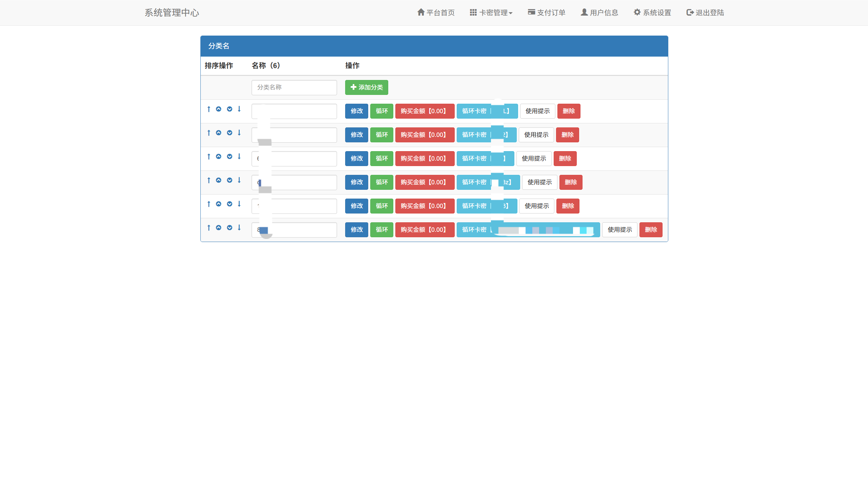The width and height of the screenshot is (868, 488).
Task: Click 使用提示 in the row whose 循环卡密 ends L】
Action: (538, 111)
